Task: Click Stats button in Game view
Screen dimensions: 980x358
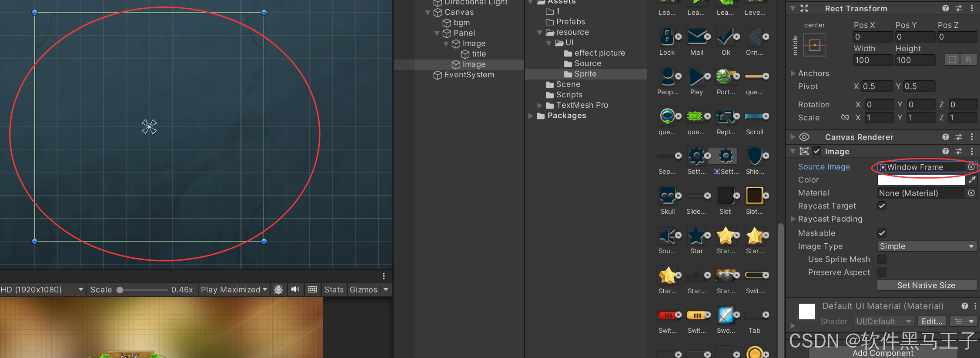Action: click(x=334, y=289)
